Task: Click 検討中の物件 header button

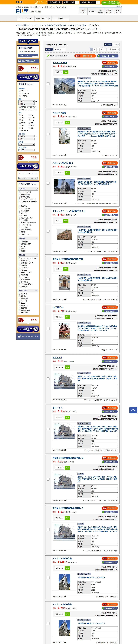Action: tap(69, 2)
